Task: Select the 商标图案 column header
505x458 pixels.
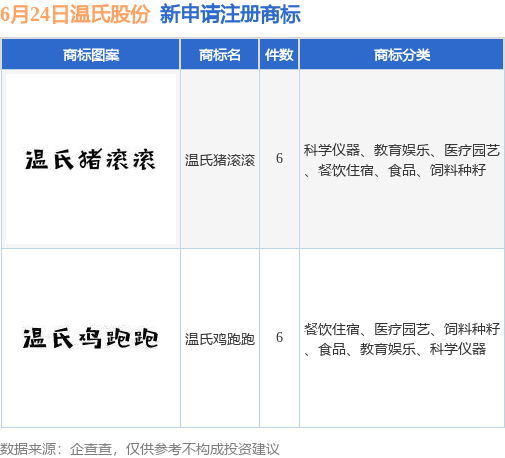Action: [91, 54]
